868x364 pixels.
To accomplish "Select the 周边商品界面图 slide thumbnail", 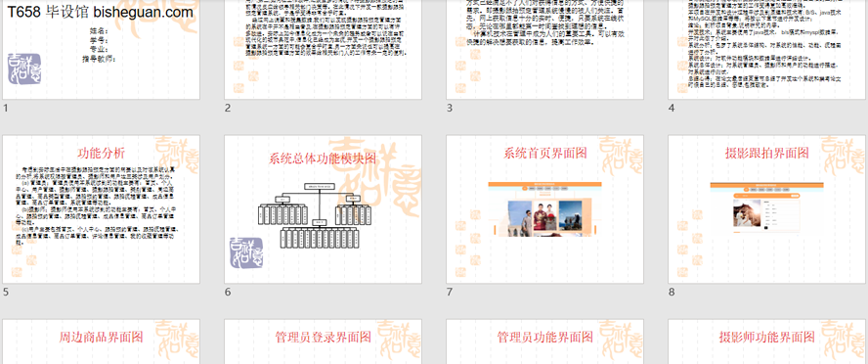I will [x=102, y=341].
